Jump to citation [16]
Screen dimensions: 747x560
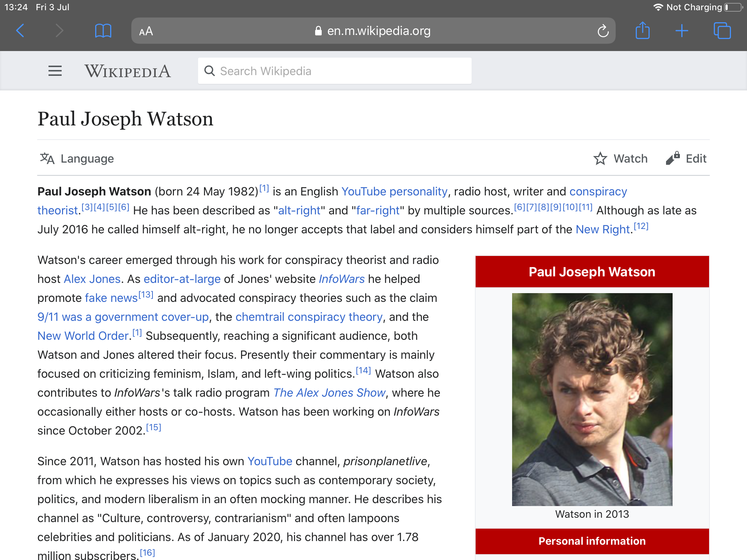point(147,553)
